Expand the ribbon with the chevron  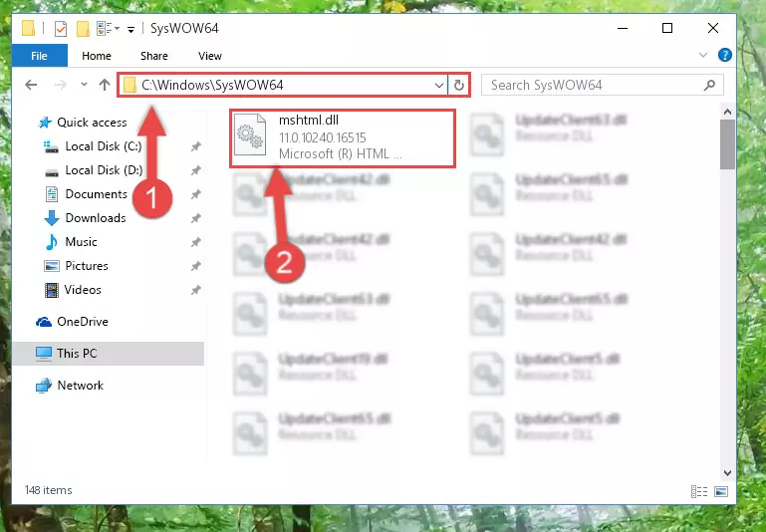(703, 55)
